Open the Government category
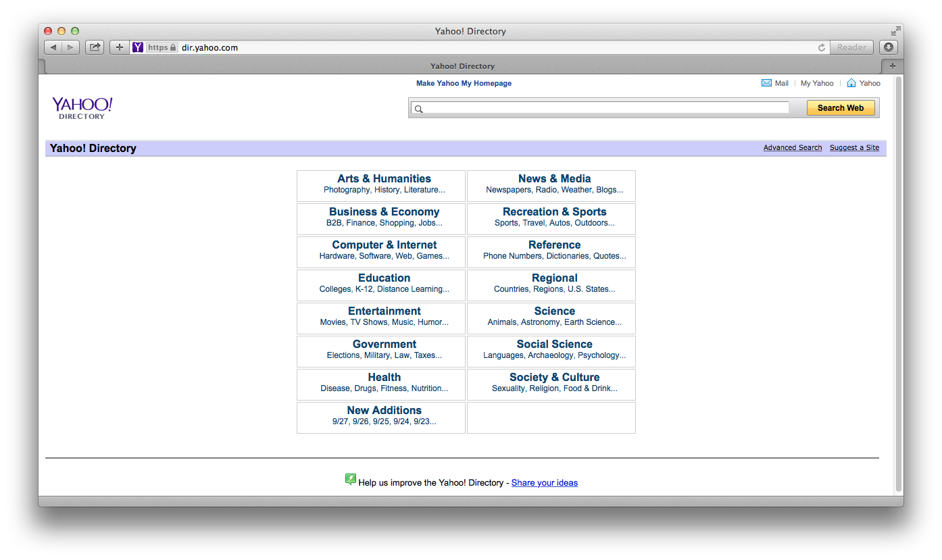 (384, 344)
